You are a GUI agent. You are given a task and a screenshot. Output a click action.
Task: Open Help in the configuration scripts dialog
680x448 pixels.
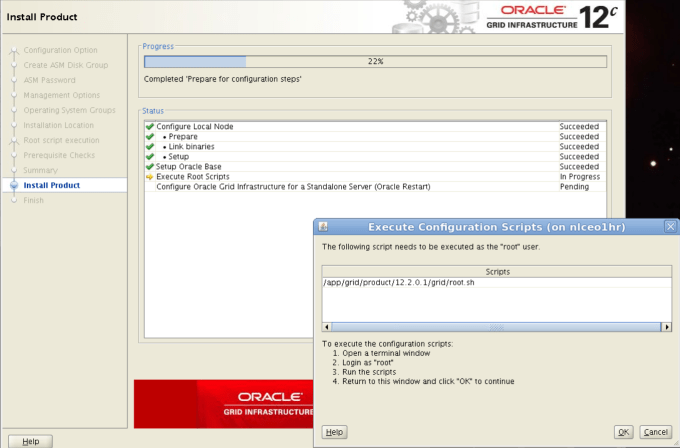[x=334, y=432]
